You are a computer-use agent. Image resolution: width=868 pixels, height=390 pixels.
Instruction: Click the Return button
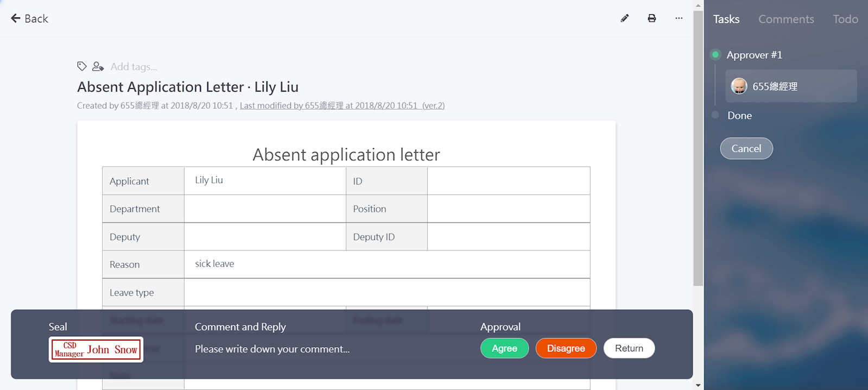[x=629, y=348]
